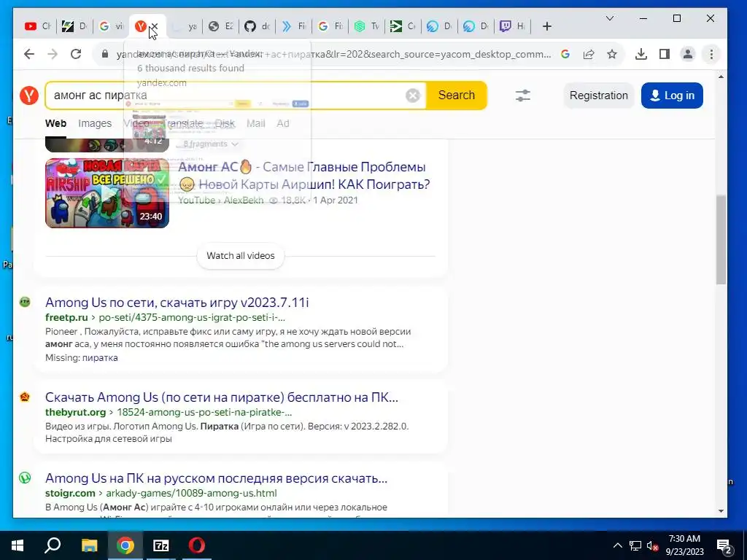Screen dimensions: 747x560
Task: Click the Log in button
Action: pos(672,96)
